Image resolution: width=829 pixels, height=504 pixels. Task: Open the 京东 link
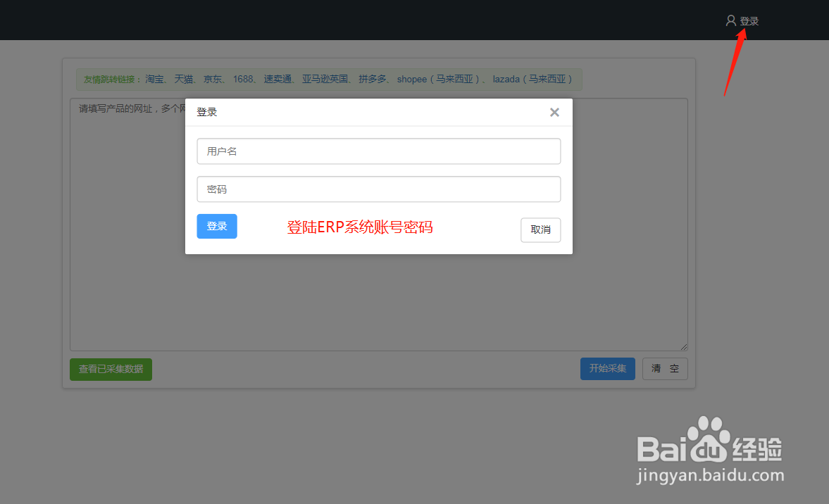(x=213, y=80)
